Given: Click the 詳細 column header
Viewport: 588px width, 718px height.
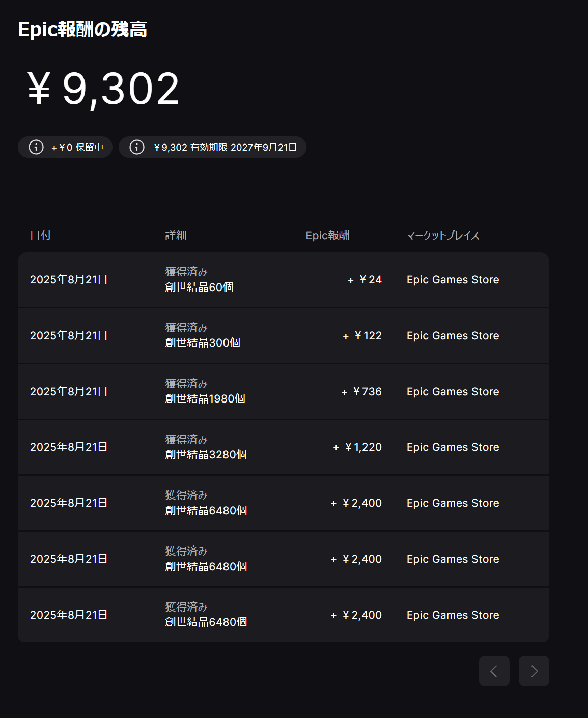Looking at the screenshot, I should tap(176, 235).
